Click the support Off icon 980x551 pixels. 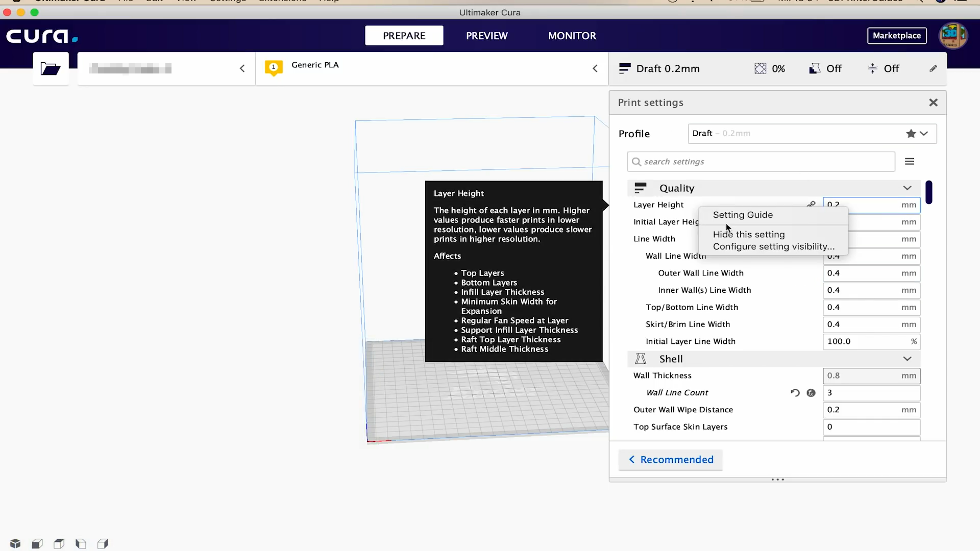pos(815,68)
